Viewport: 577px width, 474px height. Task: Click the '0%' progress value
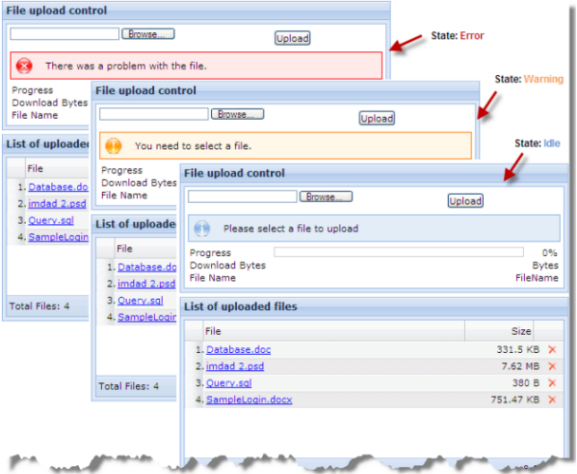(549, 253)
